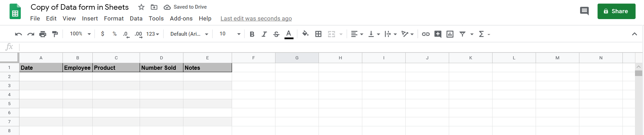Click the Borders grid icon

pyautogui.click(x=318, y=34)
